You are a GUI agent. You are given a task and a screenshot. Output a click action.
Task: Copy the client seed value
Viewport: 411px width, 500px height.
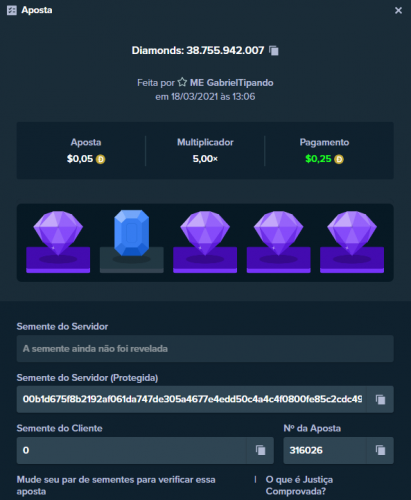(260, 450)
